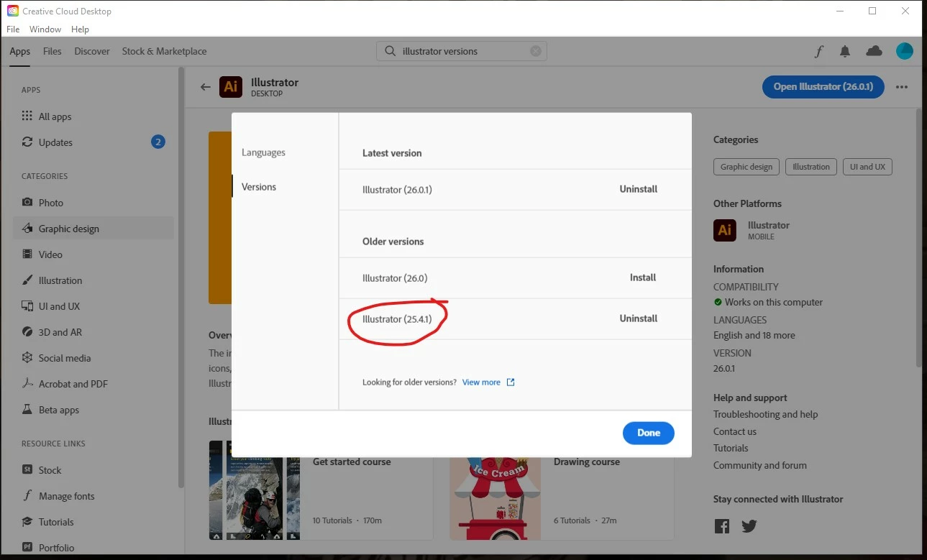Image resolution: width=927 pixels, height=560 pixels.
Task: Open the Facebook link icon
Action: [x=722, y=526]
